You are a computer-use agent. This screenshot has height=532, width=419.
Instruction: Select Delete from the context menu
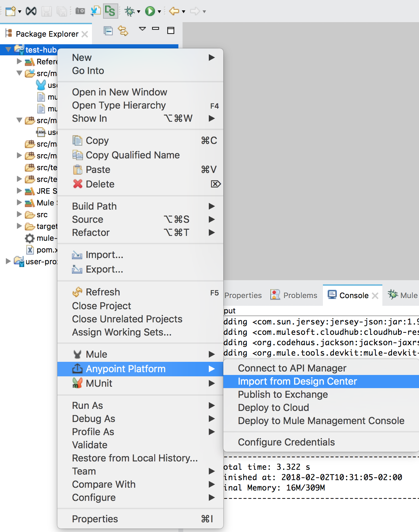(100, 184)
